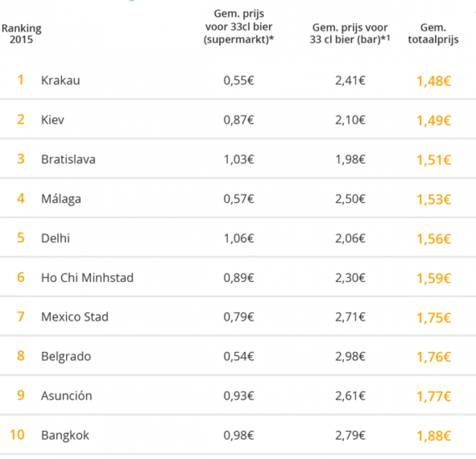Click the 0,54€ supermarket price for Belgrado
Screen dimensions: 476x459
tap(239, 357)
